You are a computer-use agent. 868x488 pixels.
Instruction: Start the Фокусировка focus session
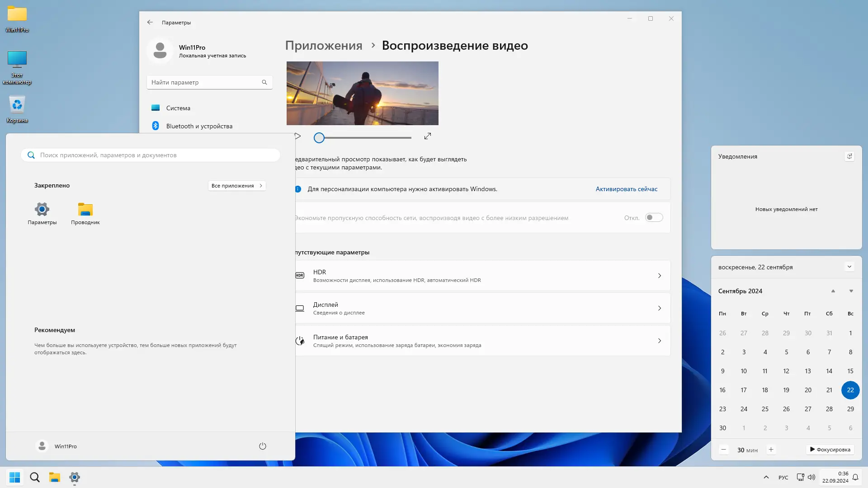tap(830, 450)
